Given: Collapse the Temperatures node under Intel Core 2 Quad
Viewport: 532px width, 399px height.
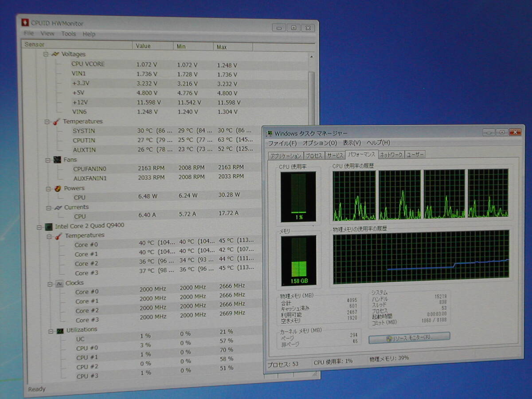Looking at the screenshot, I should (49, 236).
